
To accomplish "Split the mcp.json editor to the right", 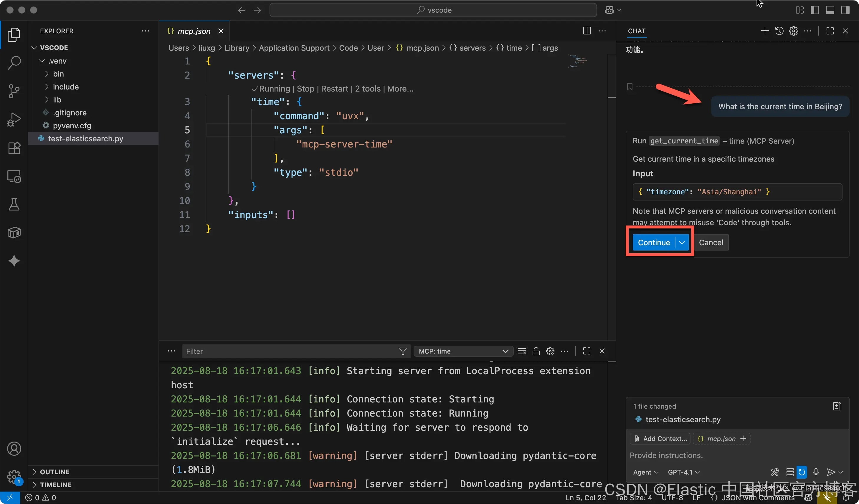I will tap(587, 31).
